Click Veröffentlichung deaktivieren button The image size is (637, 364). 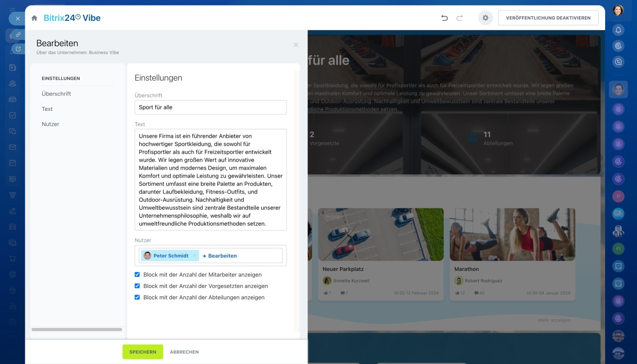(x=548, y=18)
